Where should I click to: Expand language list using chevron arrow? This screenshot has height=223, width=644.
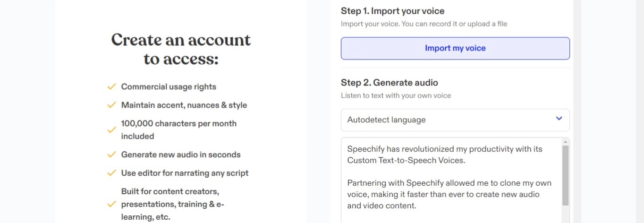pyautogui.click(x=559, y=119)
